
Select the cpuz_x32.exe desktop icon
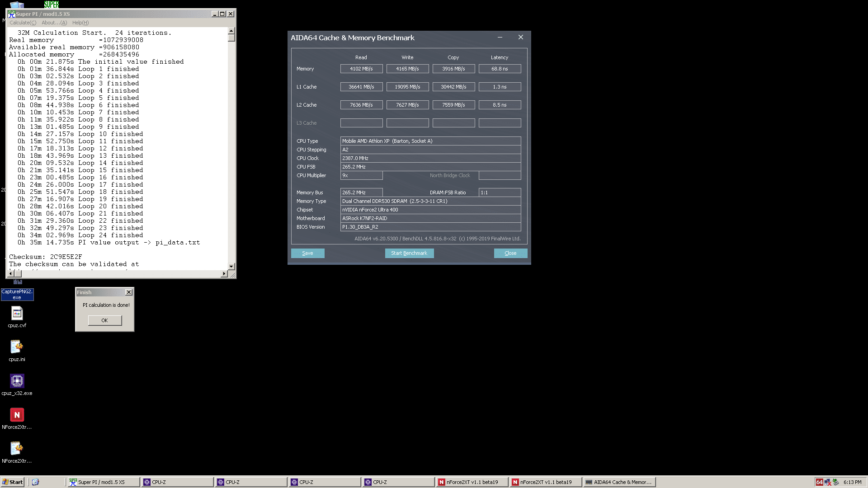(17, 385)
